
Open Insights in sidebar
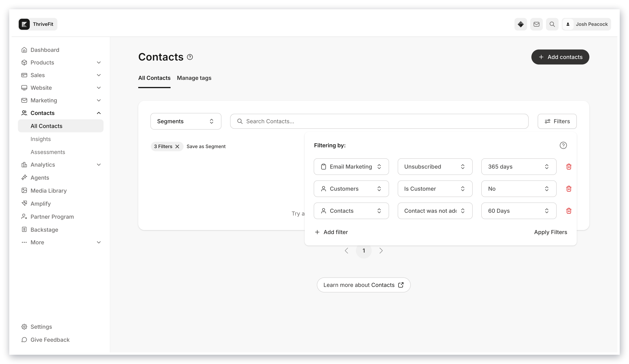pyautogui.click(x=41, y=139)
